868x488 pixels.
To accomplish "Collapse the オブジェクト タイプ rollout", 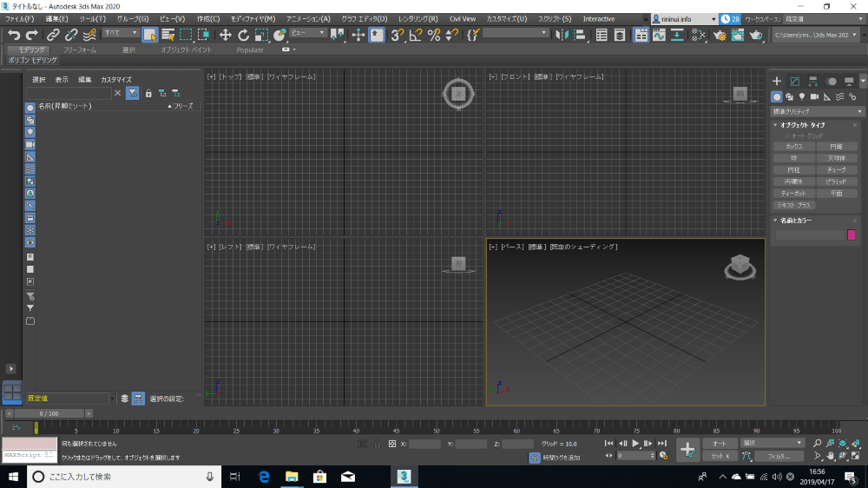I will coord(802,125).
